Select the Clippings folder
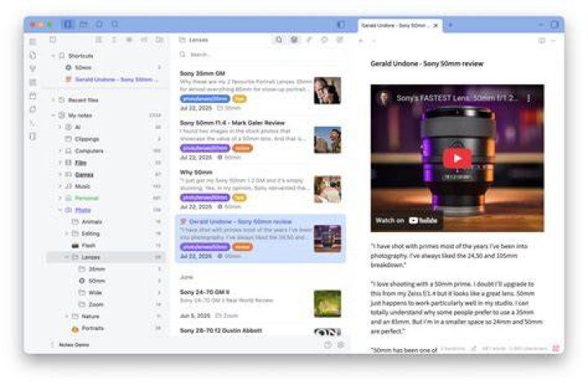 coord(105,139)
